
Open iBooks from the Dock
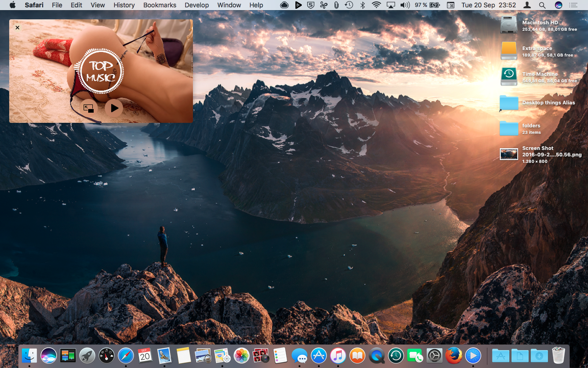pos(357,355)
